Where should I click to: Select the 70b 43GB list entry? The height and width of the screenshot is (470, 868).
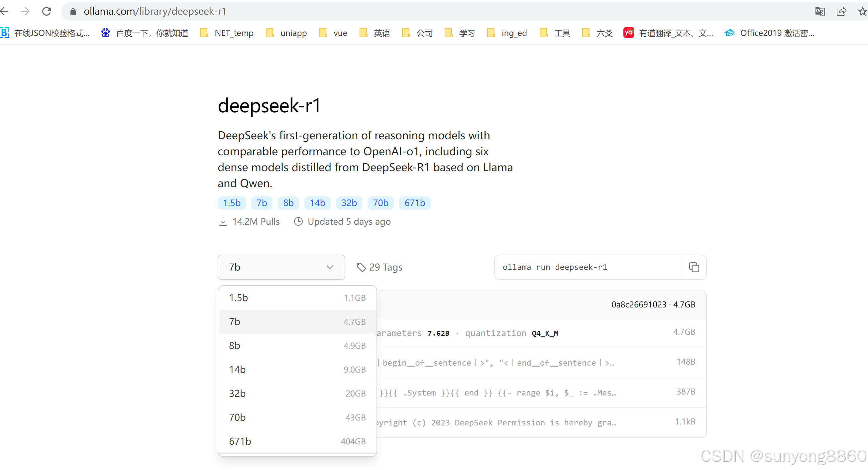coord(297,417)
